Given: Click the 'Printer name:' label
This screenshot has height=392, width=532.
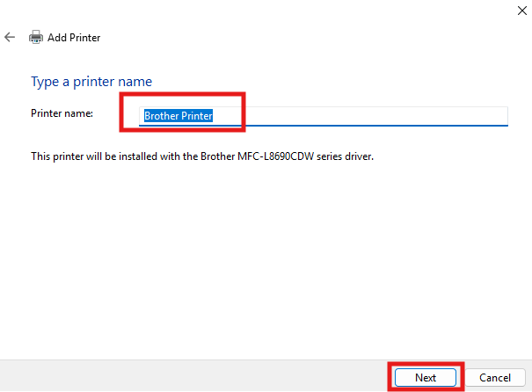Looking at the screenshot, I should [62, 113].
